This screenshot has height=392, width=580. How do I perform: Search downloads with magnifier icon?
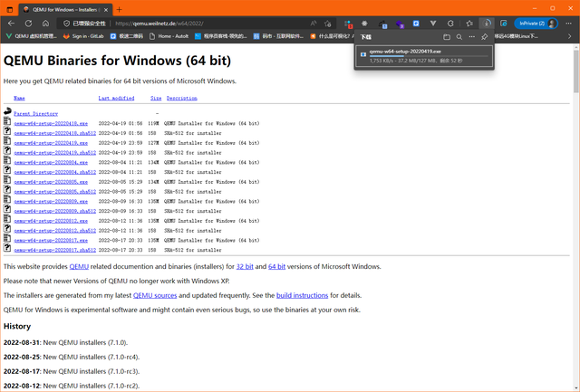tap(459, 37)
